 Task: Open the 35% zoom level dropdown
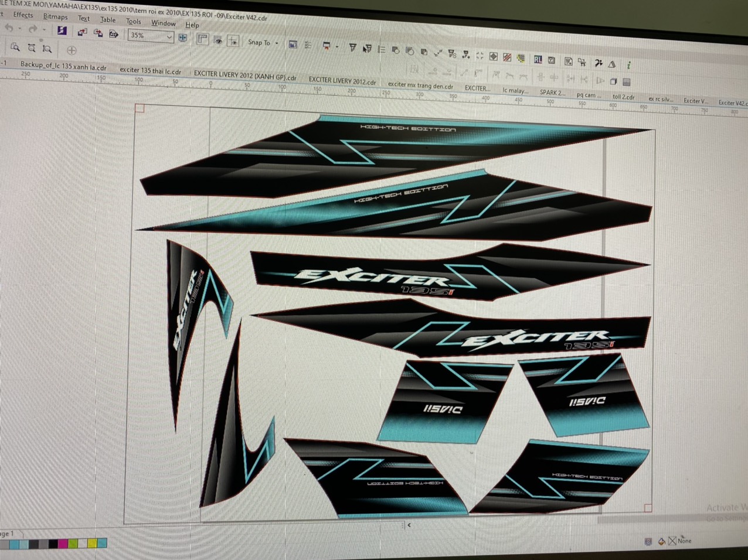(169, 37)
